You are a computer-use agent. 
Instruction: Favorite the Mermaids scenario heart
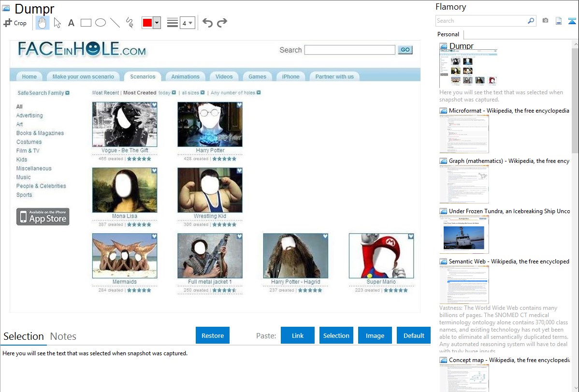(154, 236)
